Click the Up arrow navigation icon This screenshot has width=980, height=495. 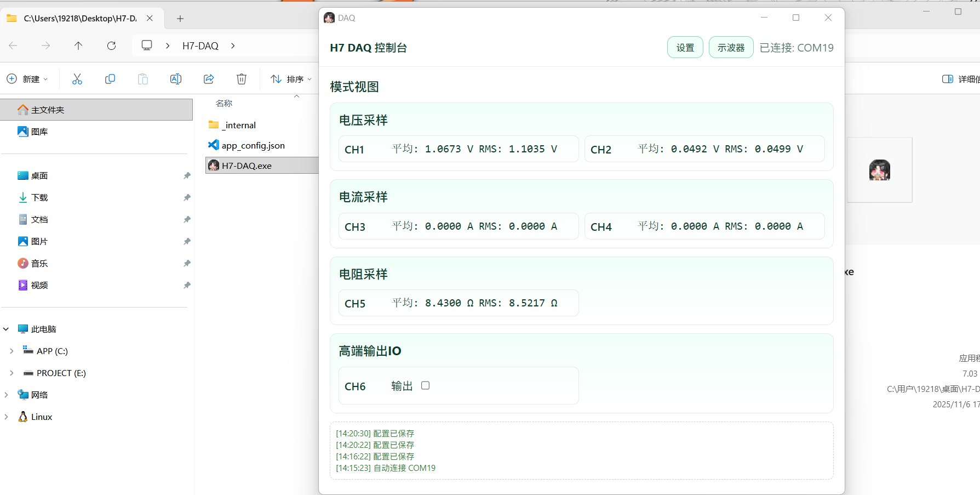tap(78, 46)
